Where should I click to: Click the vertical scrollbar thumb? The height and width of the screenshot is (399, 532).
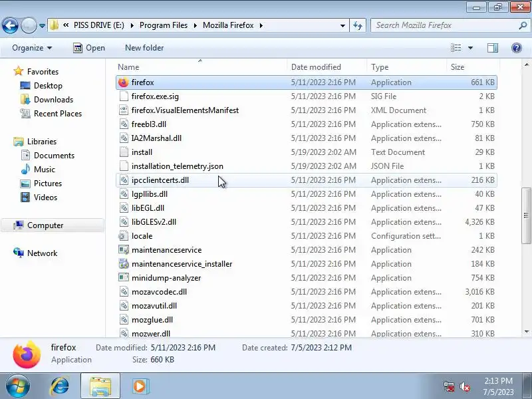[526, 215]
